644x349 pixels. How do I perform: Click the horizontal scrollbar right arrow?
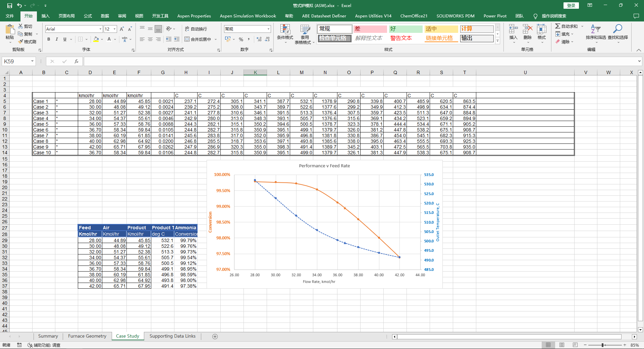click(634, 337)
